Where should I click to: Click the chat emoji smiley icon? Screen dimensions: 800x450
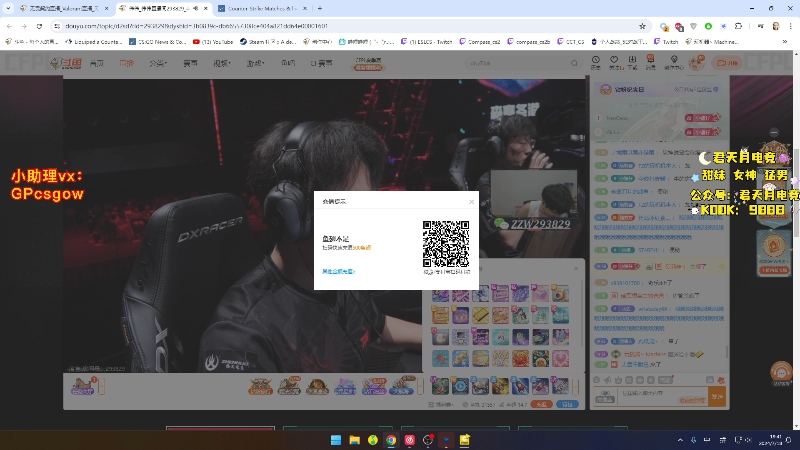[x=596, y=380]
